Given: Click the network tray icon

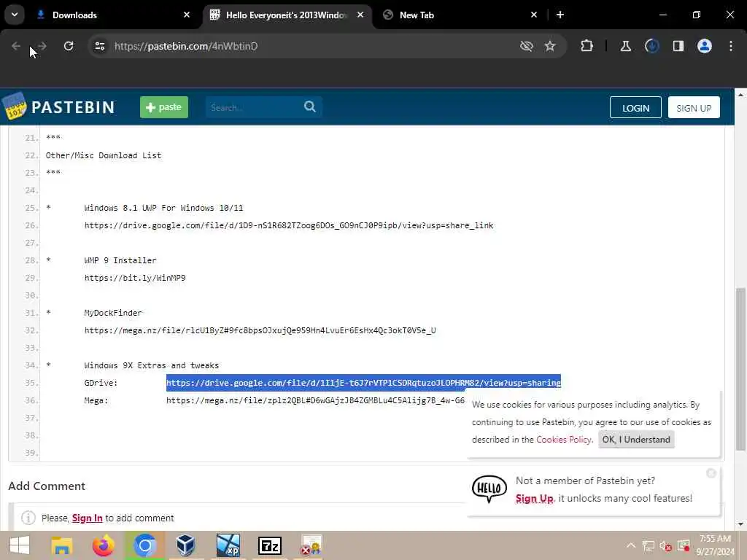Looking at the screenshot, I should point(649,545).
